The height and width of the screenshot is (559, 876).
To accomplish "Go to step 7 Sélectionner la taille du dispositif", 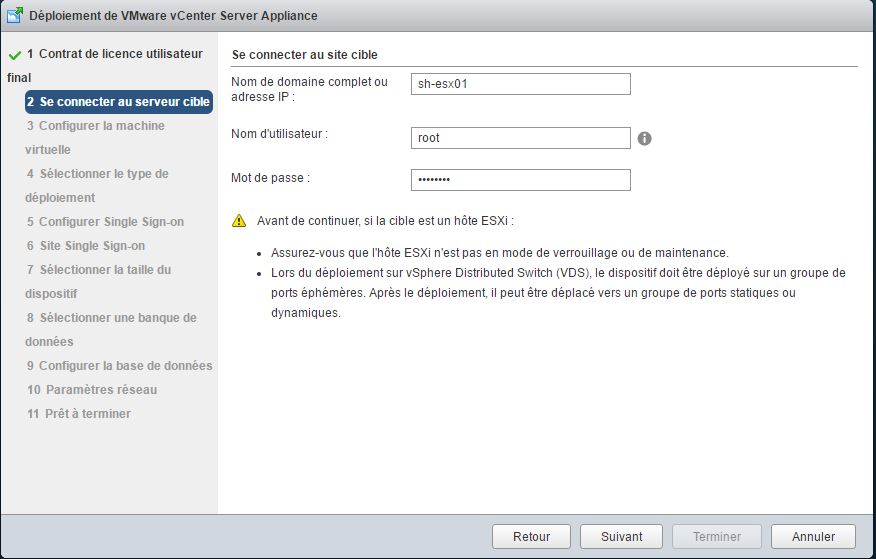I will (98, 281).
